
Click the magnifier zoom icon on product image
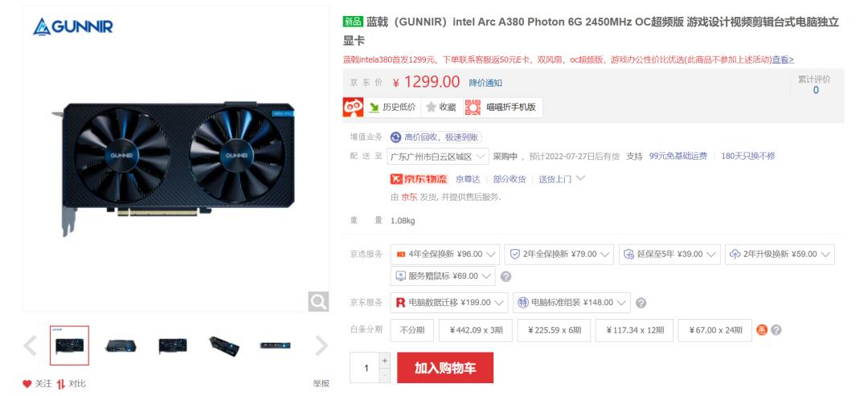point(318,301)
